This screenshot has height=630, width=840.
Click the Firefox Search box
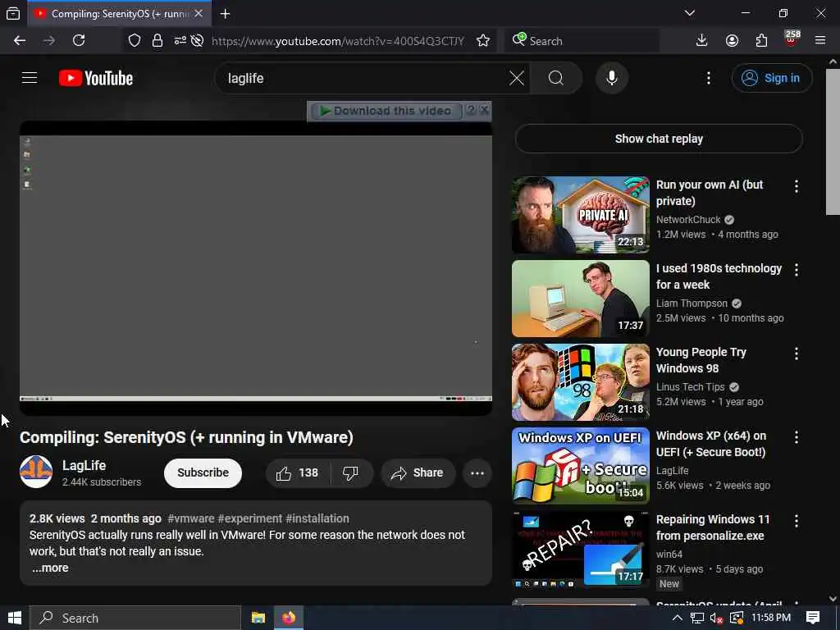pyautogui.click(x=582, y=41)
